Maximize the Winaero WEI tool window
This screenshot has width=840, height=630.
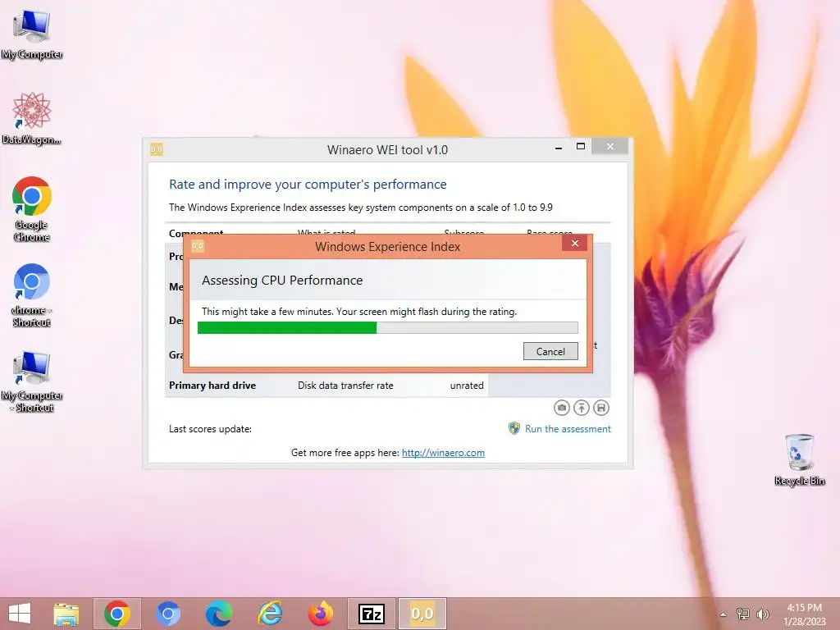tap(580, 146)
